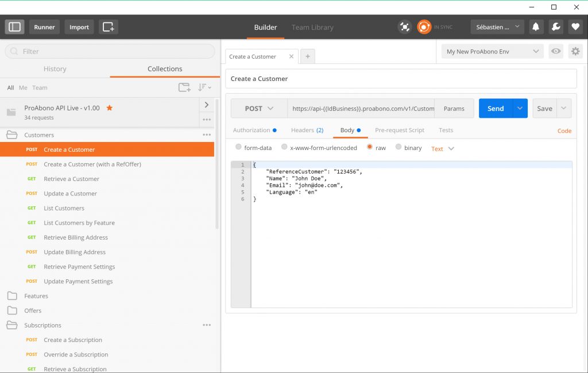This screenshot has width=588, height=373.
Task: Open notifications bell icon
Action: (536, 27)
